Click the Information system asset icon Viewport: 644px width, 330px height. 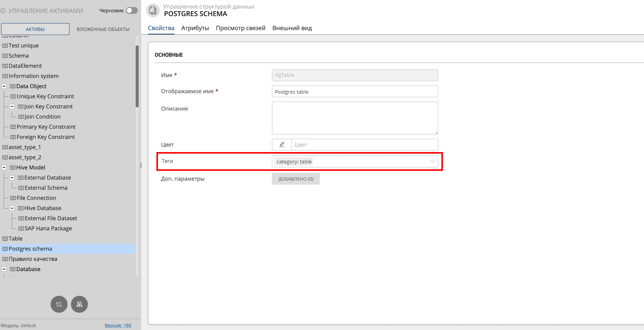[x=5, y=76]
